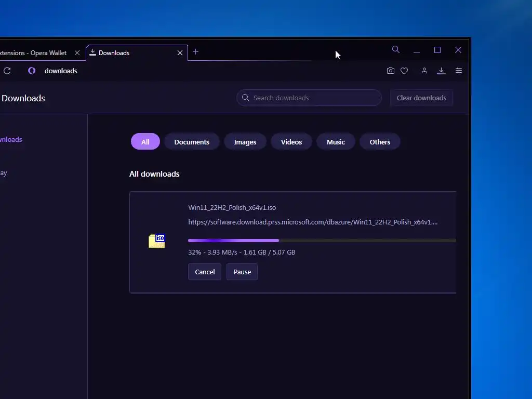532x399 pixels.
Task: Click the heart bookmark icon
Action: (404, 71)
